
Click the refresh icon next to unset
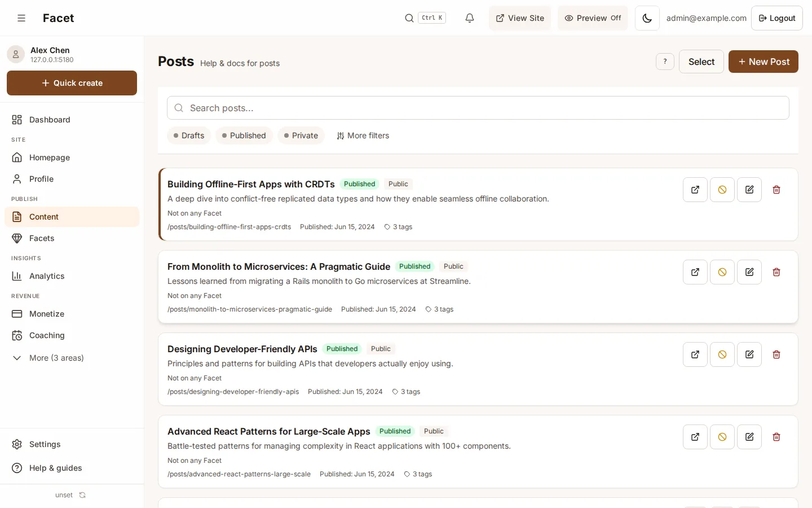coord(82,495)
